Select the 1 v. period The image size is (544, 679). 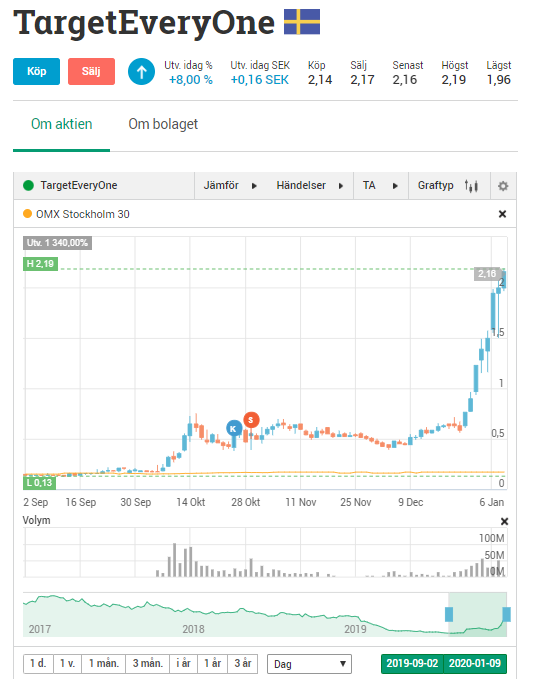point(68,663)
